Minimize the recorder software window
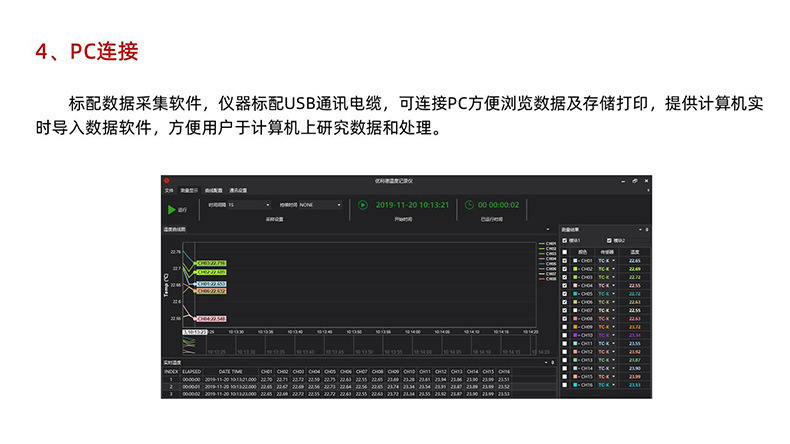Viewport: 790px width, 444px height. pyautogui.click(x=623, y=181)
